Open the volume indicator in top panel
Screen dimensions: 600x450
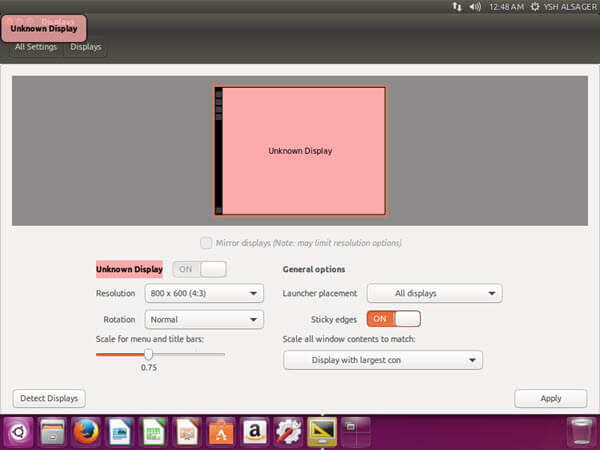coord(475,7)
